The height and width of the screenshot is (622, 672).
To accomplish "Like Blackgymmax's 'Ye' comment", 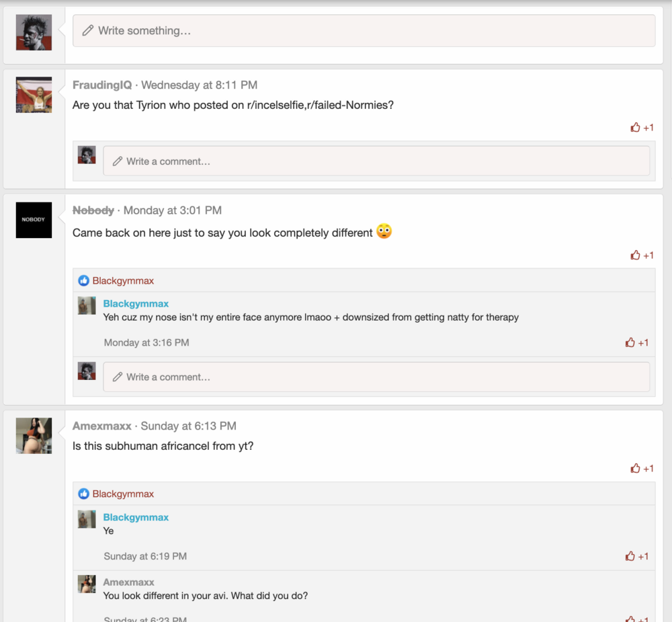I will click(x=636, y=556).
